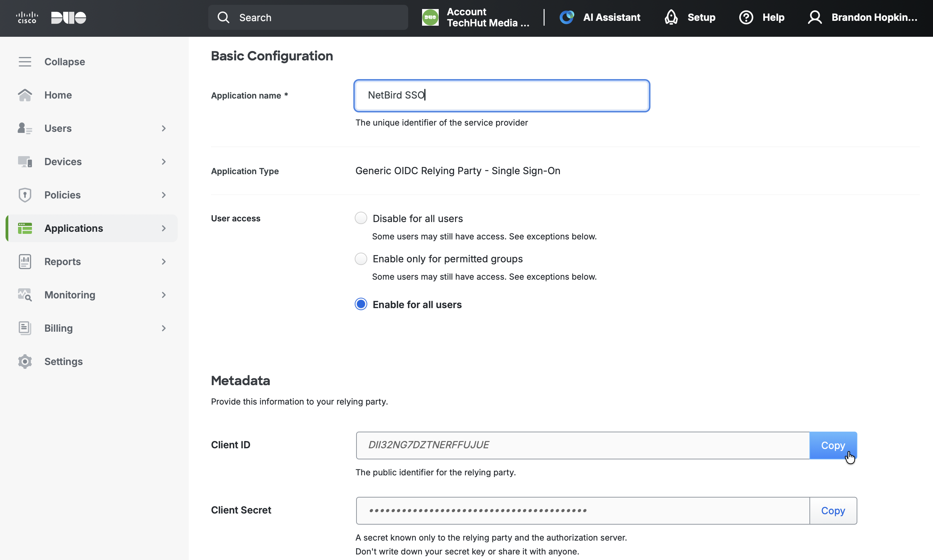This screenshot has width=933, height=560.
Task: Click the Setup rocket icon
Action: pos(671,17)
